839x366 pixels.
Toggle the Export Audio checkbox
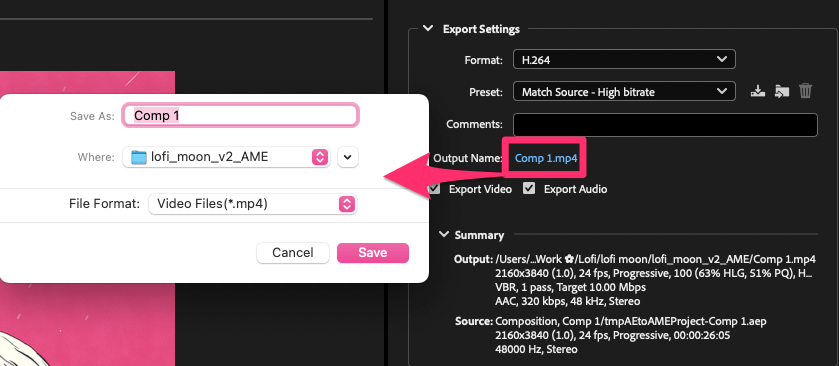coord(529,188)
